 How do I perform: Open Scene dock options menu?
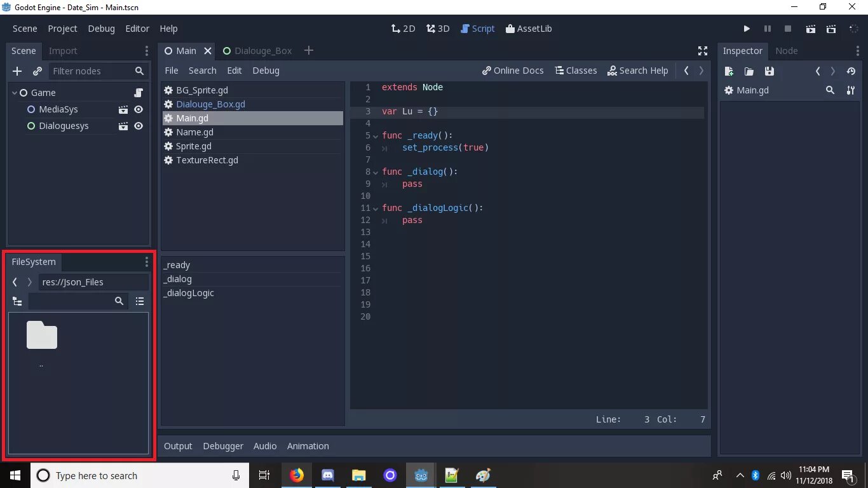pos(147,51)
